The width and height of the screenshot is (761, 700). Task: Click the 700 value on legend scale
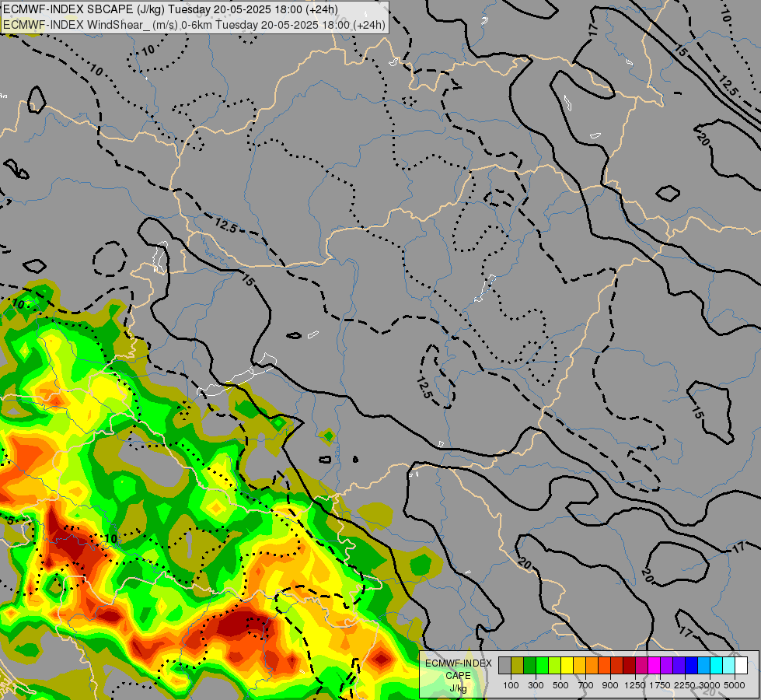[586, 685]
